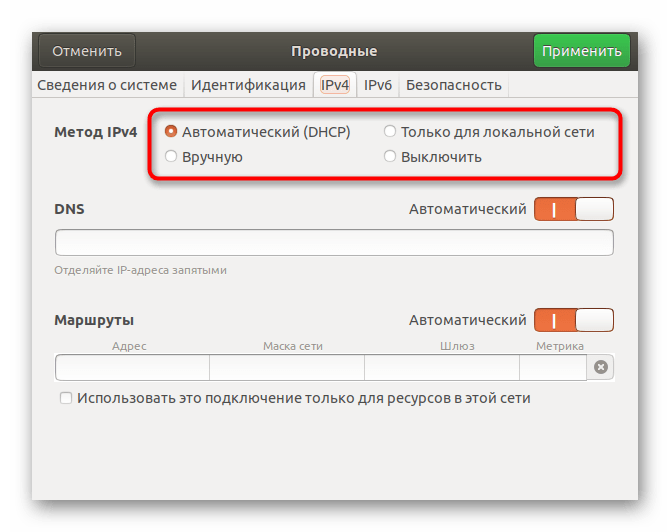Image resolution: width=670 pixels, height=532 pixels.
Task: Click the route Адрес input field
Action: click(x=132, y=367)
